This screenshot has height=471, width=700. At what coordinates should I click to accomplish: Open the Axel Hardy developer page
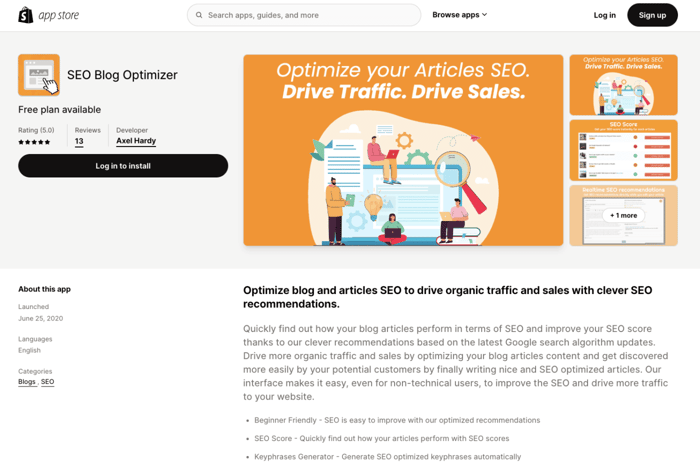pyautogui.click(x=136, y=141)
